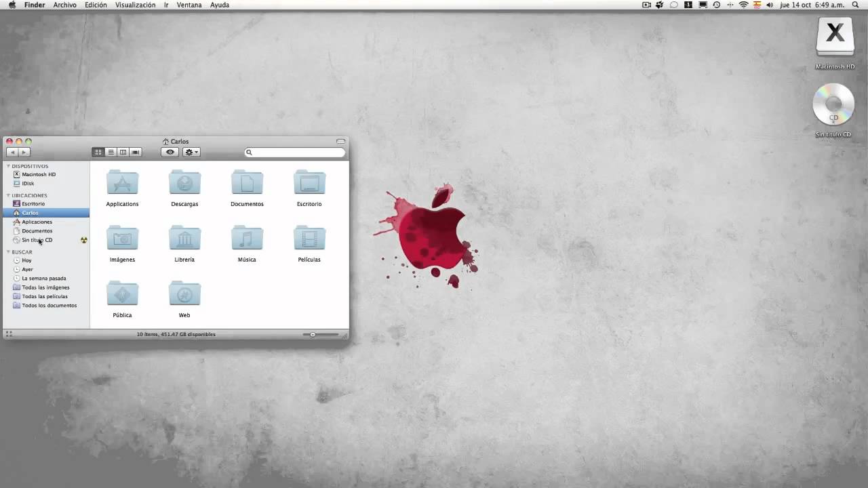Select Escritorio in sidebar
868x488 pixels.
pos(47,204)
